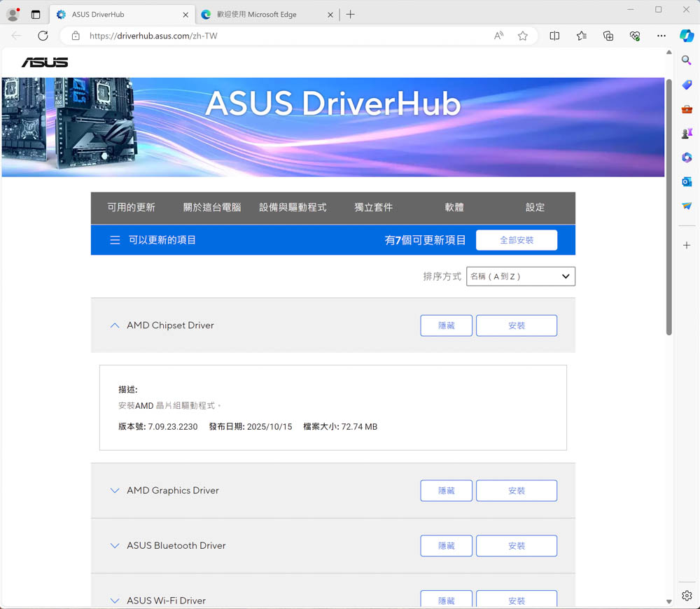Open Edge Settings and more menu

(661, 36)
